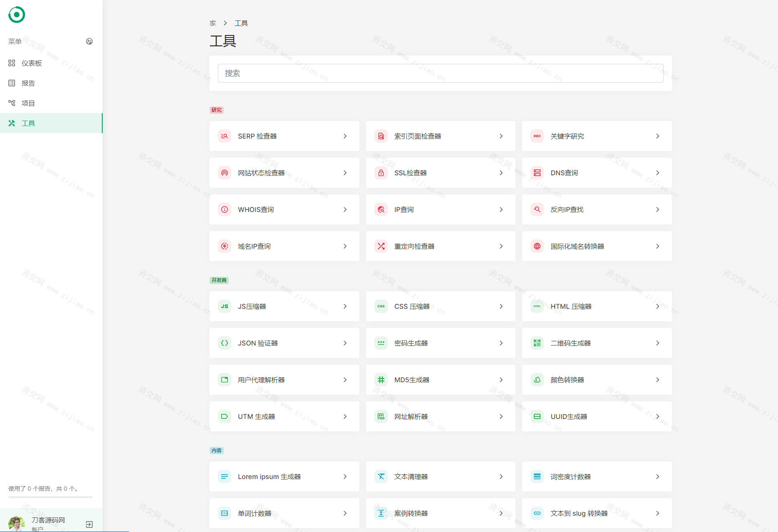Expand the Lorem ipsum 生成器 chevron arrow

[345, 477]
